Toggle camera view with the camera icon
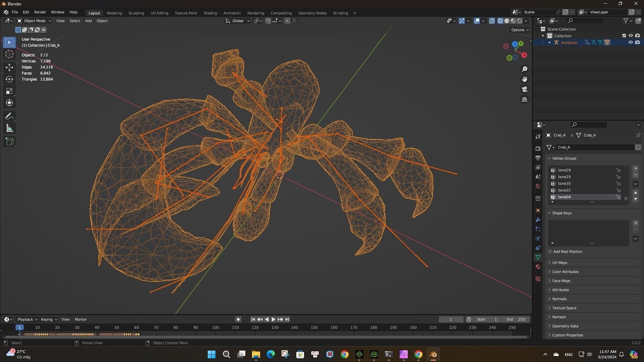This screenshot has width=644, height=362. click(524, 89)
